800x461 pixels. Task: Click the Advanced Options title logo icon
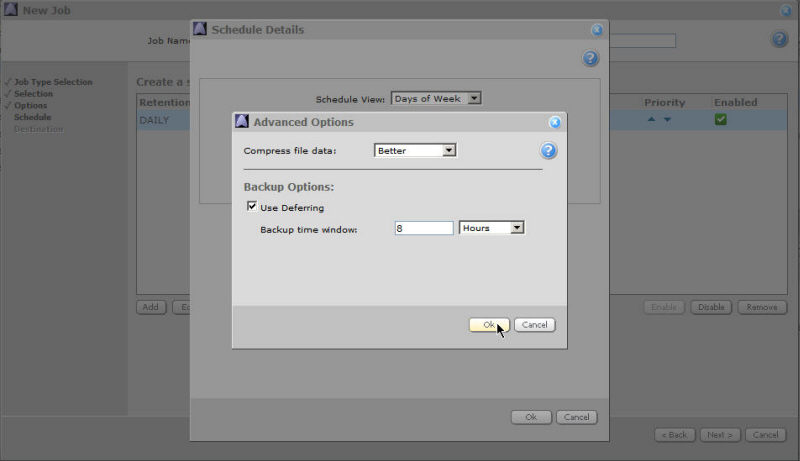241,122
